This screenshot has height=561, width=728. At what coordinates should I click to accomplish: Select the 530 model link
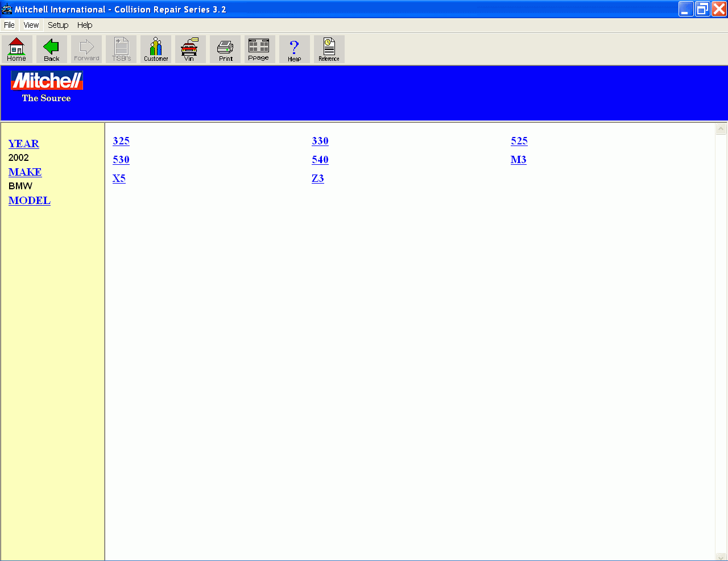121,160
